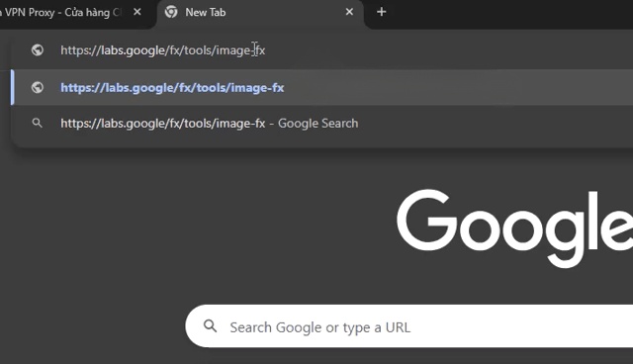Select the New Tab tab
This screenshot has width=633, height=364.
pyautogui.click(x=260, y=13)
